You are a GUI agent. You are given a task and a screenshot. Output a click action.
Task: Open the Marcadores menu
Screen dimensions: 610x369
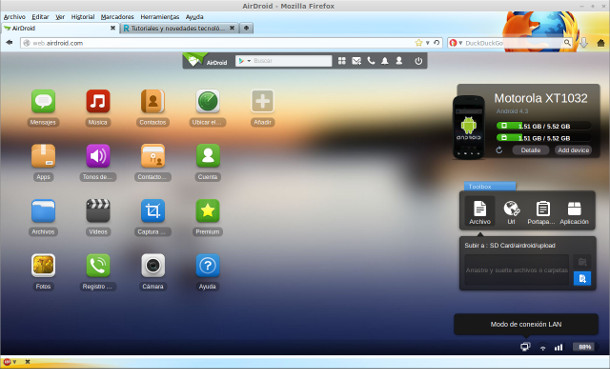coord(117,17)
